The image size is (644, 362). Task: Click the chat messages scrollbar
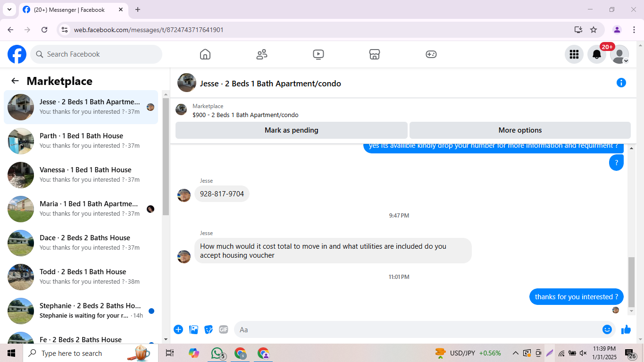[x=632, y=282]
